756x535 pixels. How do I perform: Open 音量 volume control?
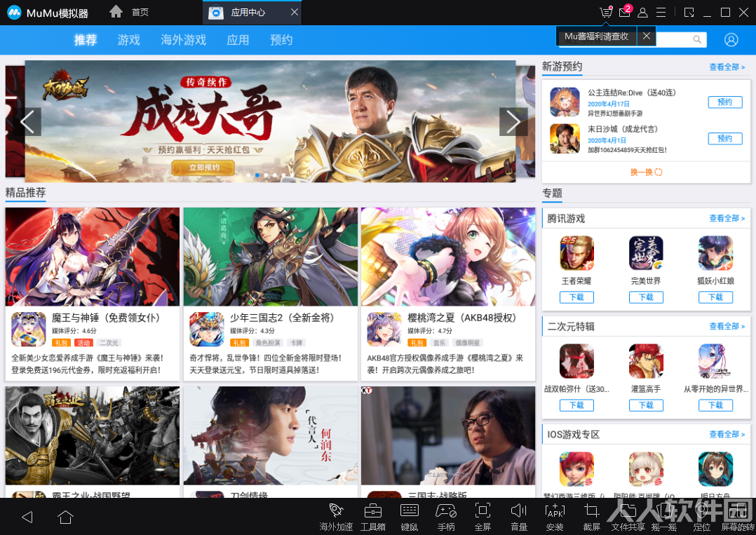click(519, 517)
